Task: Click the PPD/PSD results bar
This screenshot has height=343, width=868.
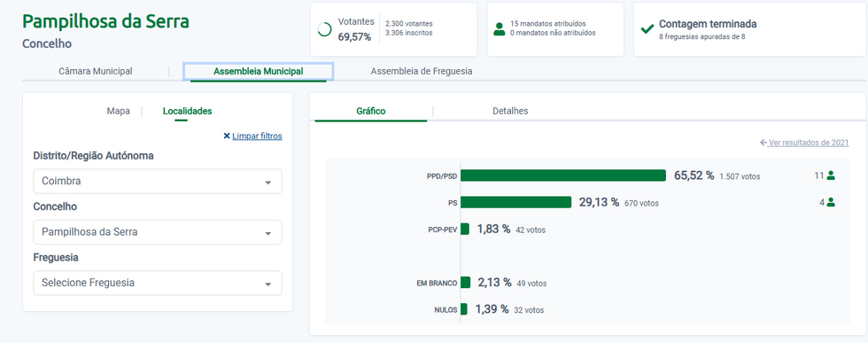Action: click(563, 175)
